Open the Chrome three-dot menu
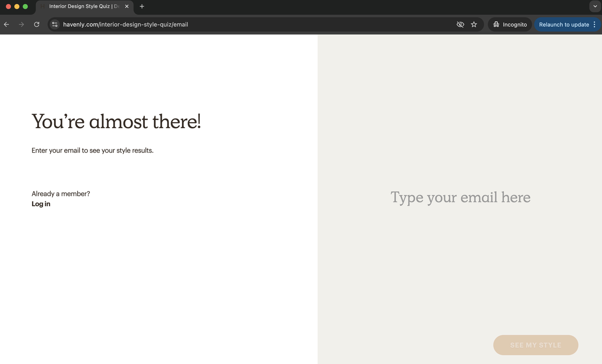The width and height of the screenshot is (602, 364). [594, 24]
